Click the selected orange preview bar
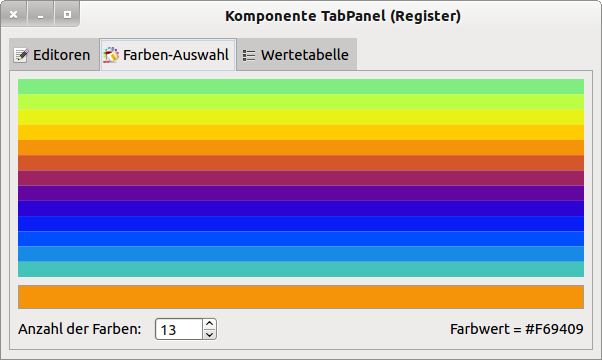 (301, 297)
